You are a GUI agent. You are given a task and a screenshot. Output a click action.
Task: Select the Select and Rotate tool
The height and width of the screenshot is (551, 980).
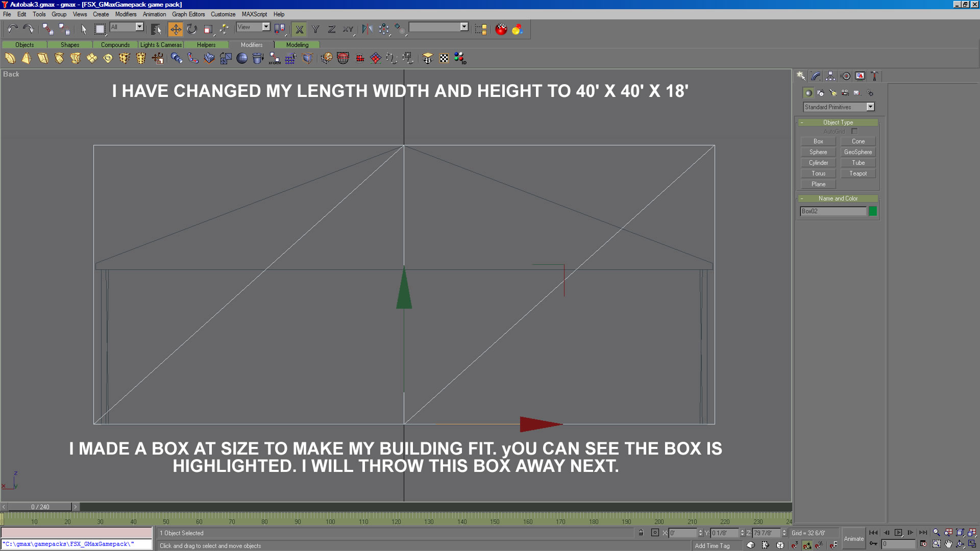(192, 29)
